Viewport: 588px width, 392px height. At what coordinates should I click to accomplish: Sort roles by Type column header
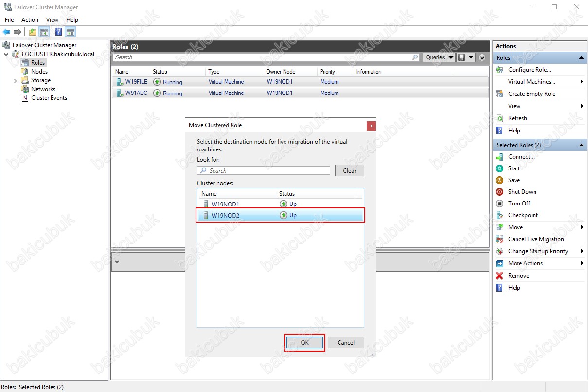(235, 72)
